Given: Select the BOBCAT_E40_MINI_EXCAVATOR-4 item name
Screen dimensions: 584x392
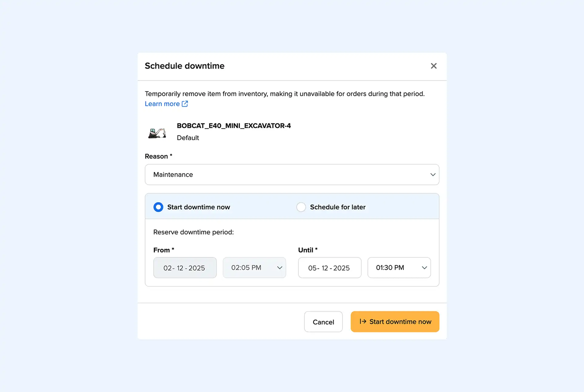Looking at the screenshot, I should tap(234, 126).
